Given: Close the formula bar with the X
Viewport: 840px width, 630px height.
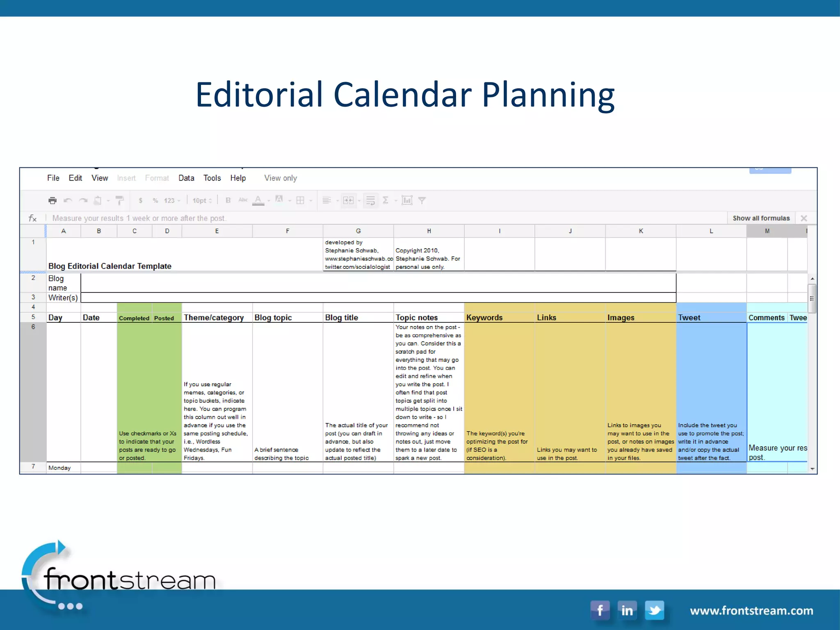Looking at the screenshot, I should 804,218.
